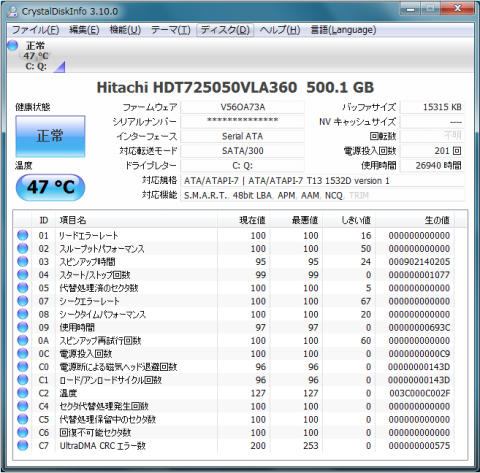
Task: Click raw value 00000000693C
Action: [419, 328]
